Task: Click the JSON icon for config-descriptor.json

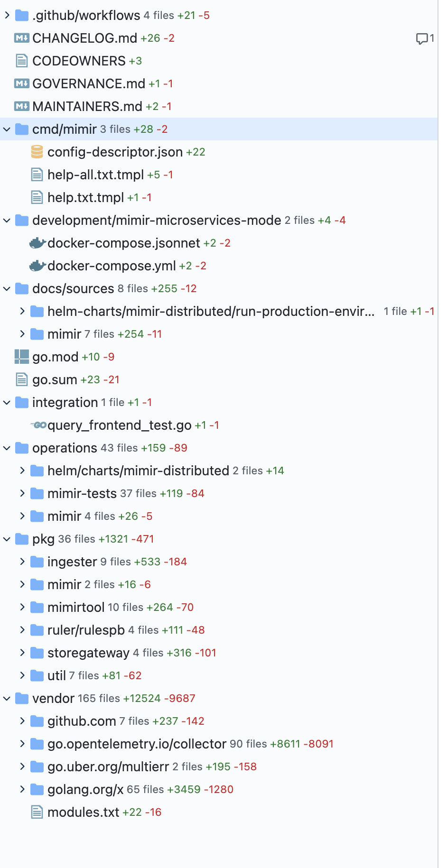Action: (36, 152)
